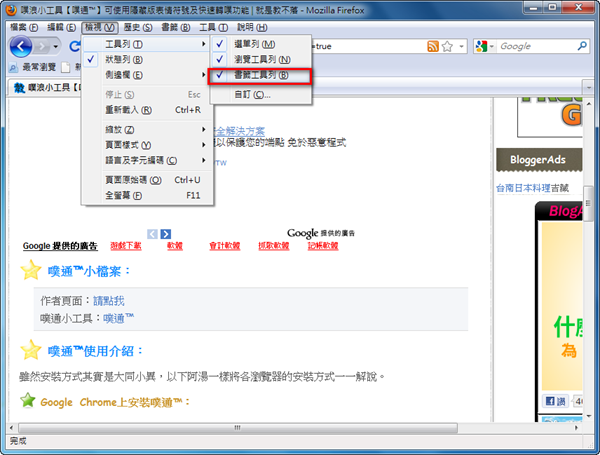This screenshot has width=600, height=455.
Task: Click the tab favicon of 噗浪小工具
Action: (20, 88)
